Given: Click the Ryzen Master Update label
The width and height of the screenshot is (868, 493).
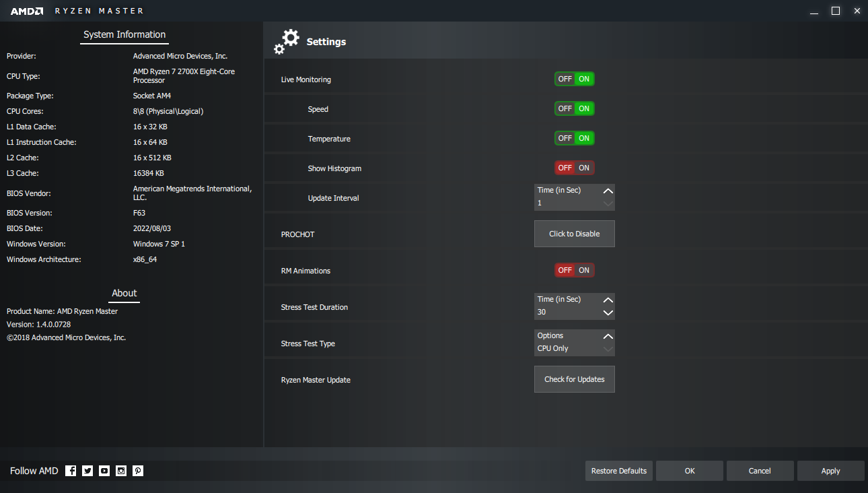Looking at the screenshot, I should (x=316, y=380).
